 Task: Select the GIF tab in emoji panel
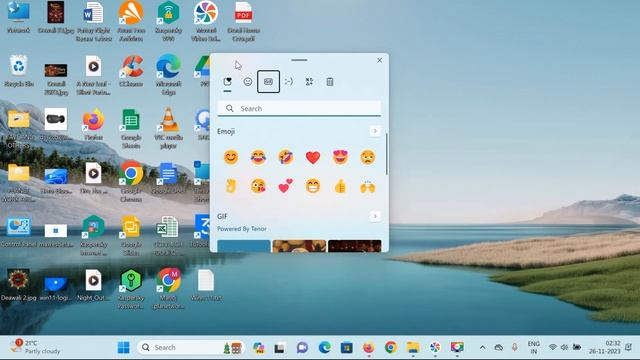tap(268, 82)
